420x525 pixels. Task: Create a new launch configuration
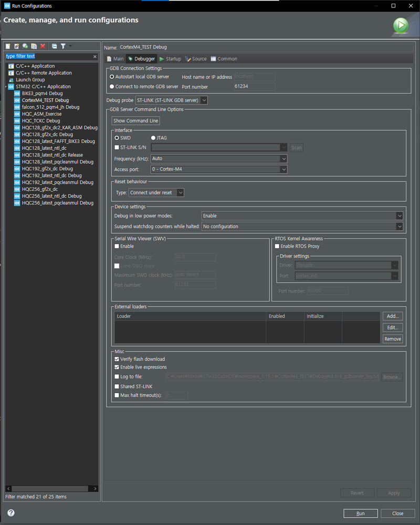point(8,46)
